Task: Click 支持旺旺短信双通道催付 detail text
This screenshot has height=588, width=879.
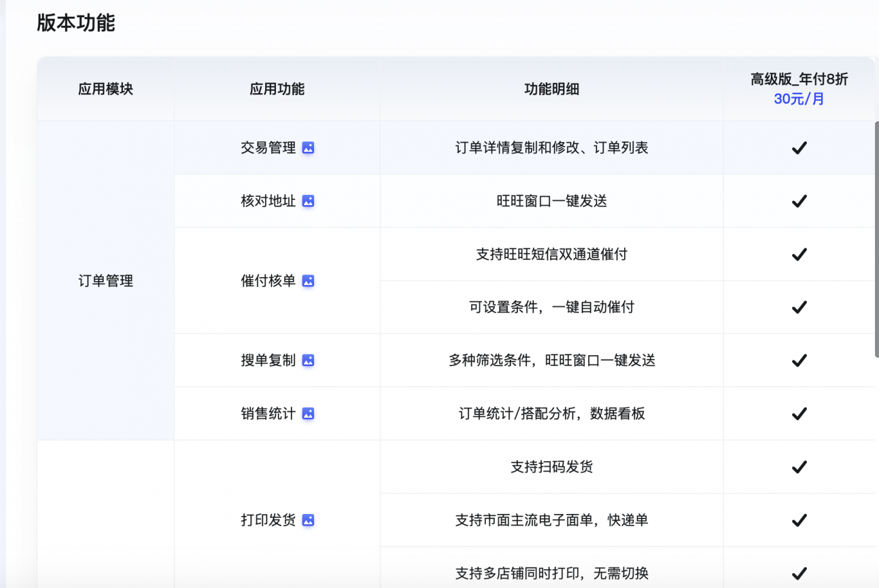Action: (551, 254)
